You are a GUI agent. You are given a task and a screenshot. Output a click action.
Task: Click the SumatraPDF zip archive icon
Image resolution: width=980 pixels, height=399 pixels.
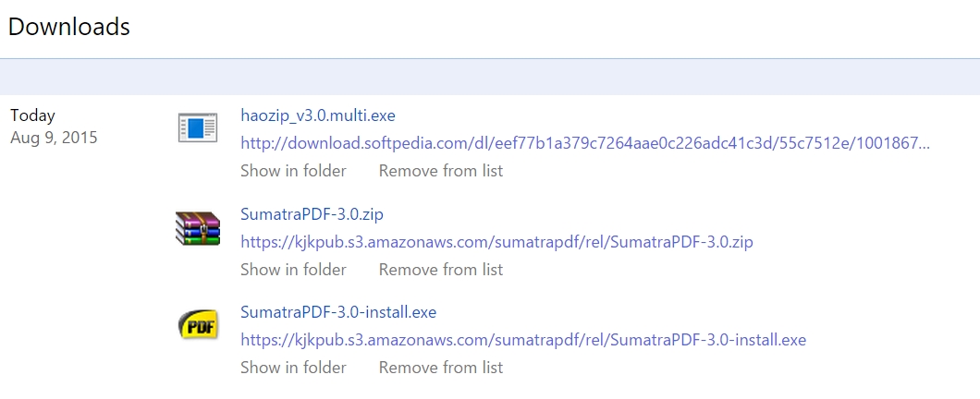pyautogui.click(x=197, y=227)
